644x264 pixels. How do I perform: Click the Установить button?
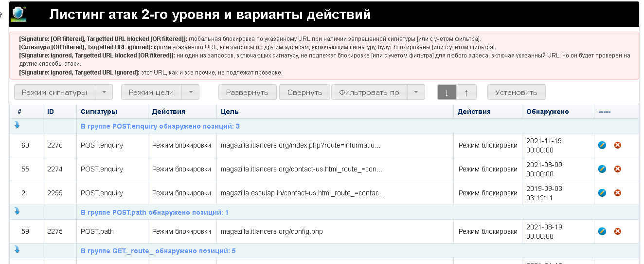tap(516, 93)
